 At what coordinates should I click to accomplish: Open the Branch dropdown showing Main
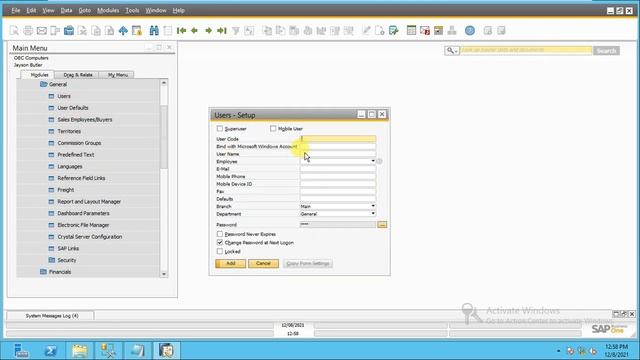[373, 206]
